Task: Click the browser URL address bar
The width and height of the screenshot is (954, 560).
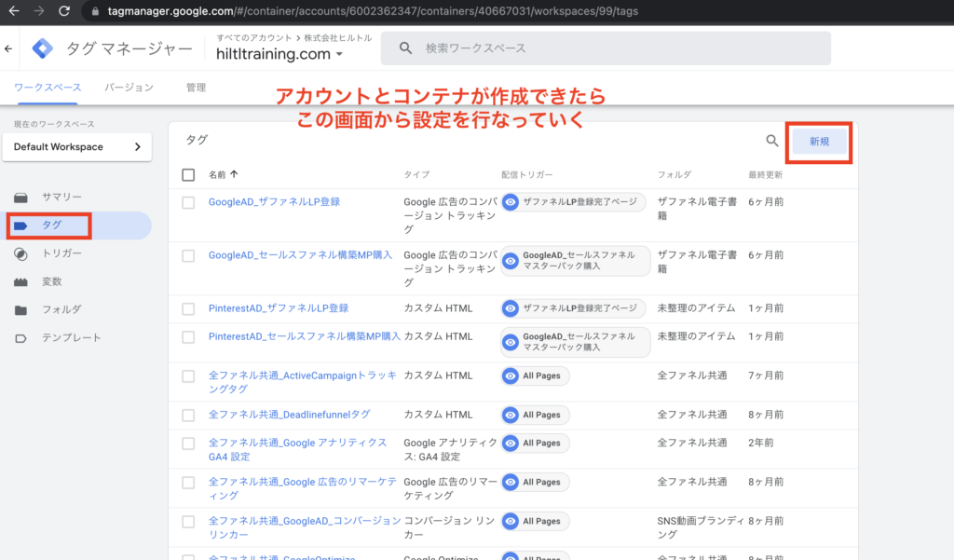Action: 373,11
